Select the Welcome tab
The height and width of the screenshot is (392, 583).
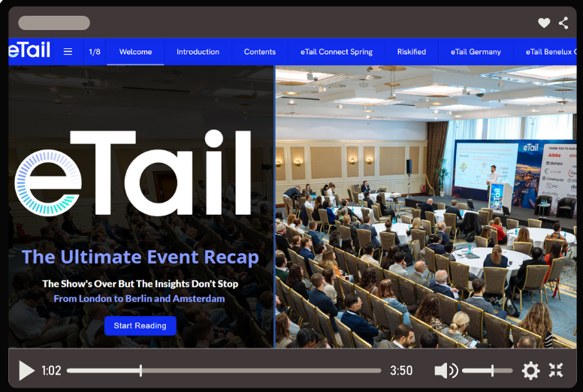(135, 52)
